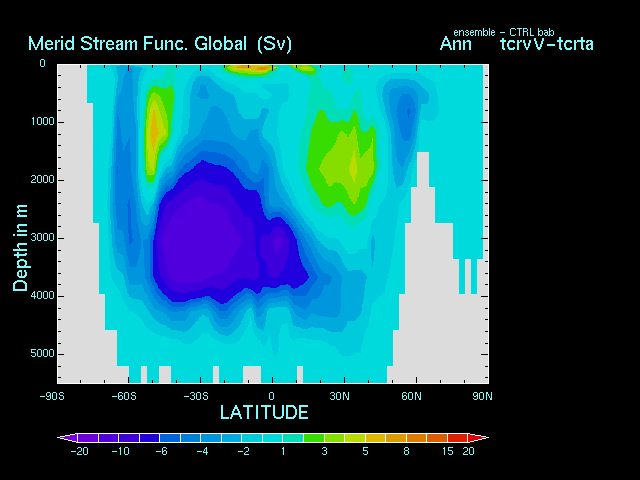Image resolution: width=640 pixels, height=480 pixels.
Task: Click depth axis tick label '5000'
Action: tap(42, 353)
